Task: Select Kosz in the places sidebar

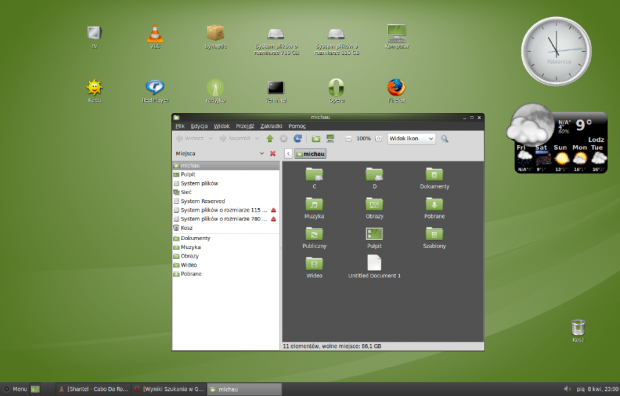Action: click(226, 228)
